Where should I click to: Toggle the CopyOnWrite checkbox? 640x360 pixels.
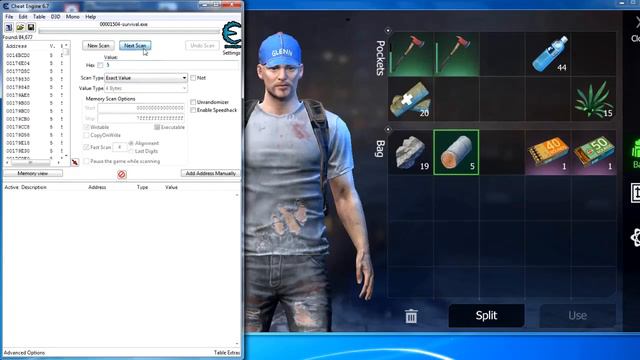pos(86,135)
